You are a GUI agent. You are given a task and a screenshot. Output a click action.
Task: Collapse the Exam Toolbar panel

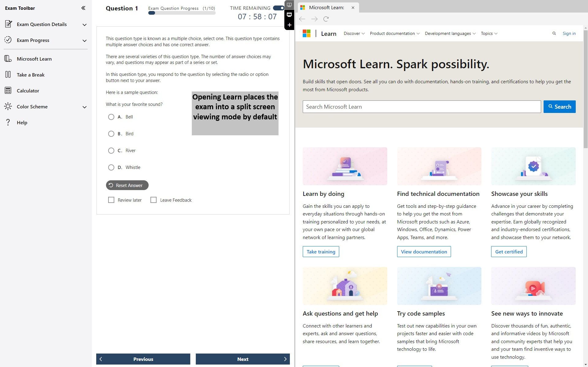[x=83, y=8]
